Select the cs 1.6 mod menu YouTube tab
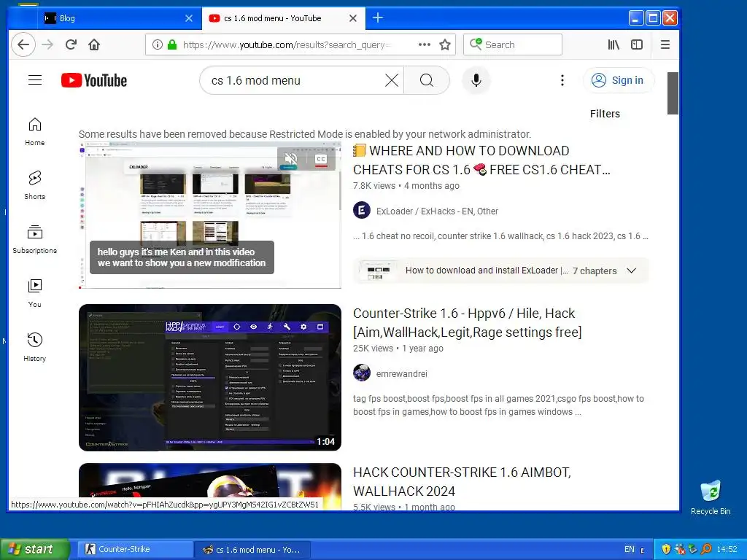 click(x=283, y=18)
